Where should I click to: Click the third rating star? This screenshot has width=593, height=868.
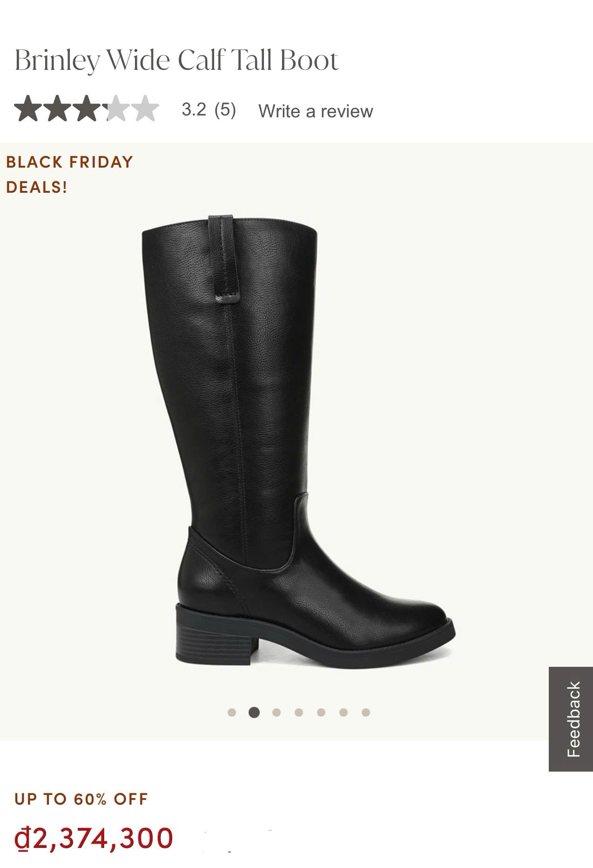pyautogui.click(x=87, y=108)
